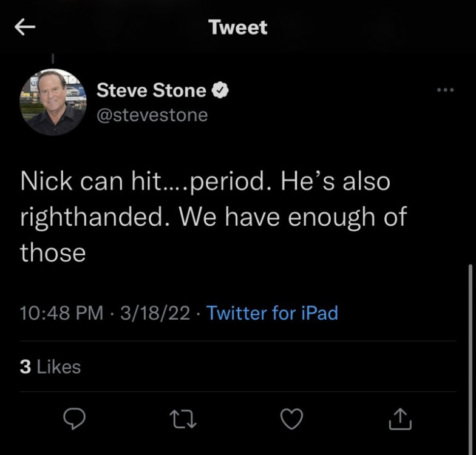This screenshot has height=455, width=476.
Task: Click the thread line above the avatar
Action: click(53, 59)
